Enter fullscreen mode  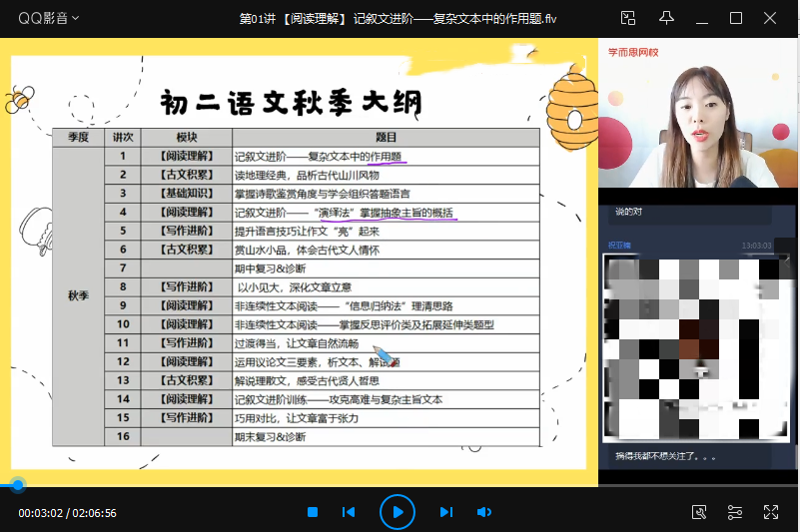(x=771, y=512)
